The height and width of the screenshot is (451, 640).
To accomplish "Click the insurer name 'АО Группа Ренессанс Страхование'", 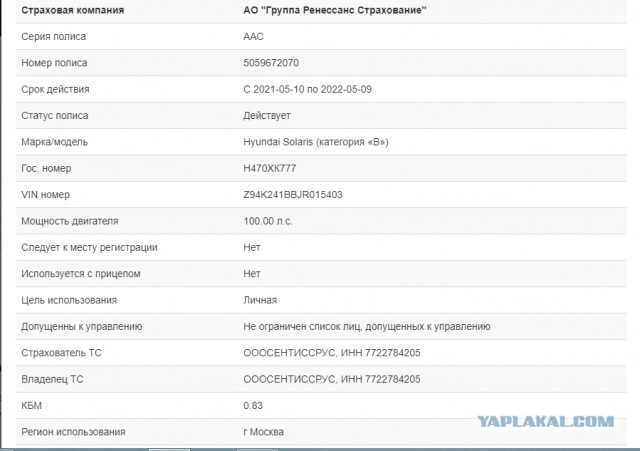I will [x=335, y=10].
